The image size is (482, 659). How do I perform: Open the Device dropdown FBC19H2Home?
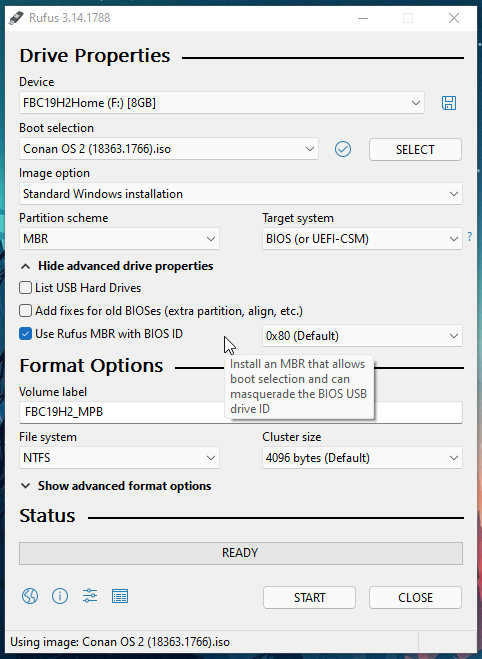pos(222,103)
